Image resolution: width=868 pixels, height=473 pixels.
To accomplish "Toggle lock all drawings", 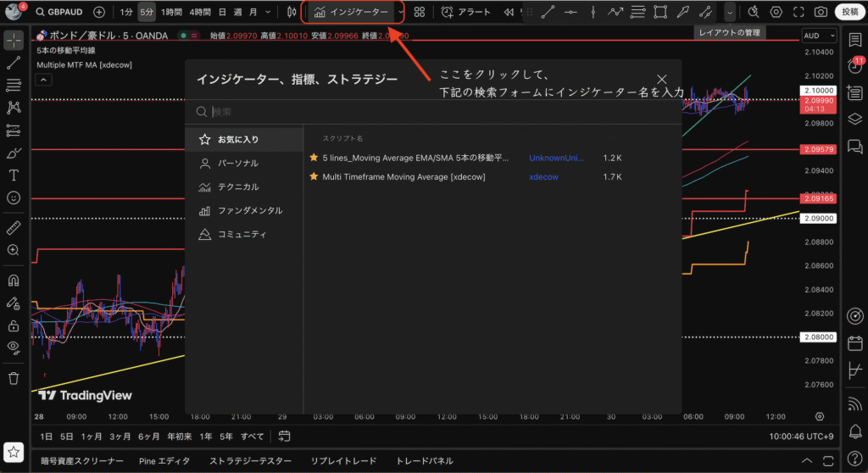I will 14,326.
